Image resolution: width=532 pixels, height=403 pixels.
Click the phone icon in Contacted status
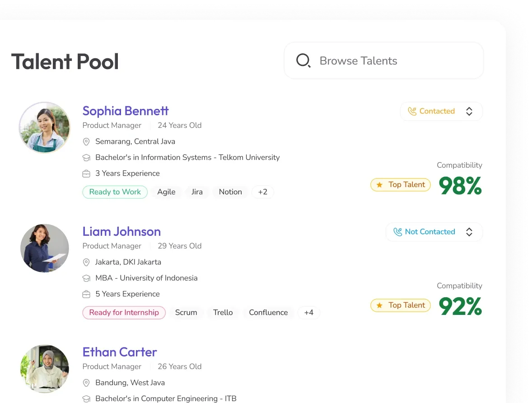412,111
